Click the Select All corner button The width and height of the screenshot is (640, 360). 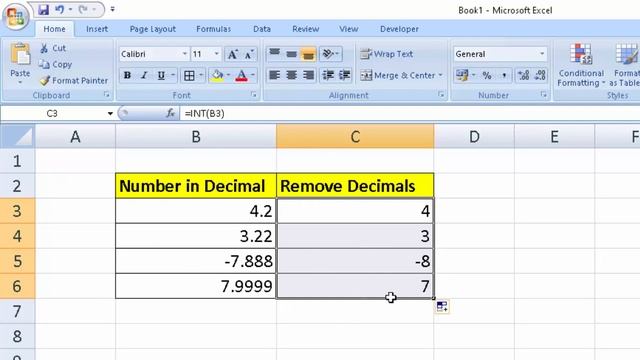(17, 136)
